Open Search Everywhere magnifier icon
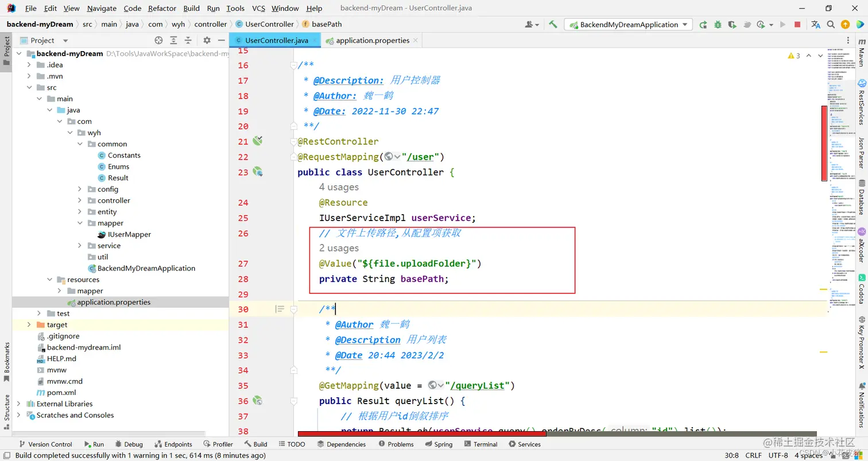 pyautogui.click(x=831, y=24)
